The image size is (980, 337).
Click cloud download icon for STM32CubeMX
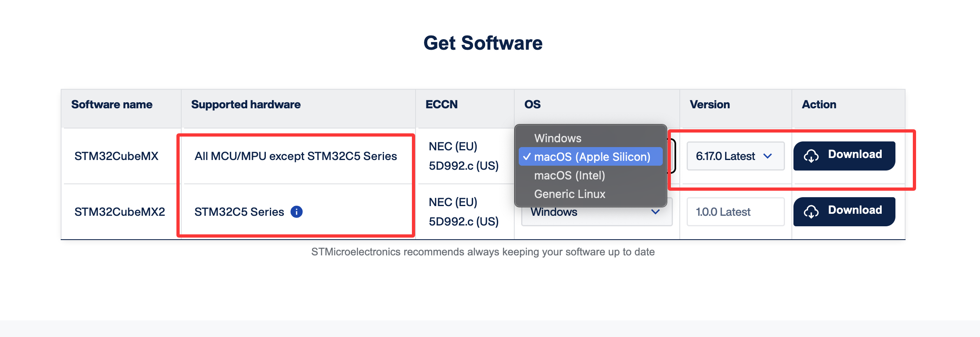pos(811,156)
